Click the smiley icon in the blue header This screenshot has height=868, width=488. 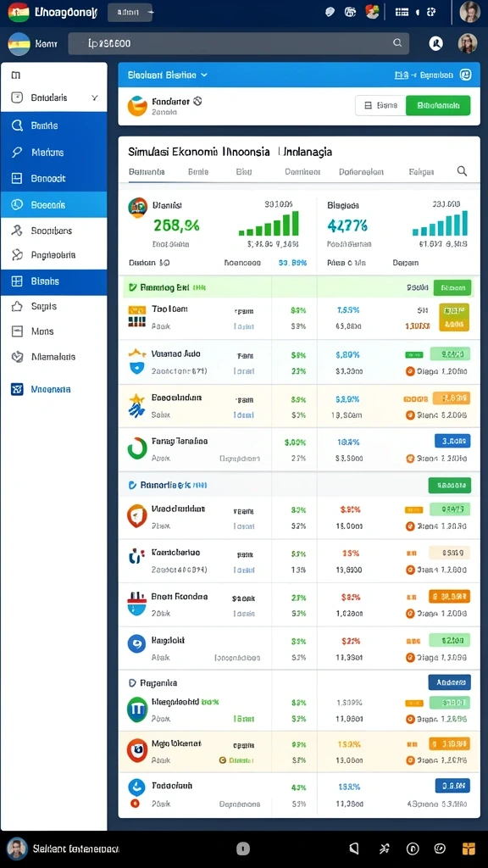click(465, 75)
